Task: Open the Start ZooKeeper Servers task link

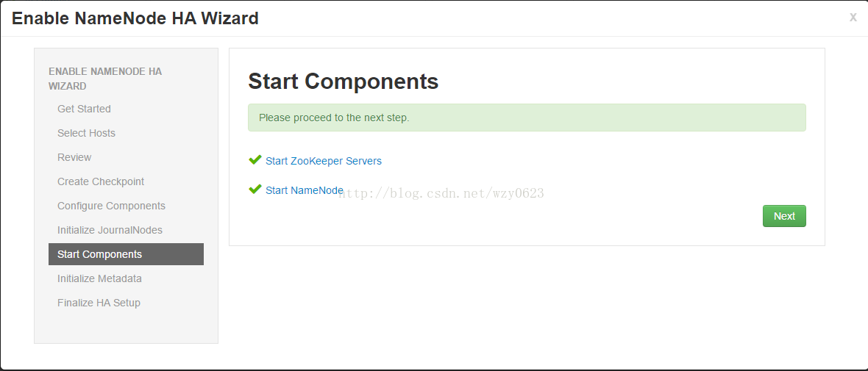Action: click(323, 161)
